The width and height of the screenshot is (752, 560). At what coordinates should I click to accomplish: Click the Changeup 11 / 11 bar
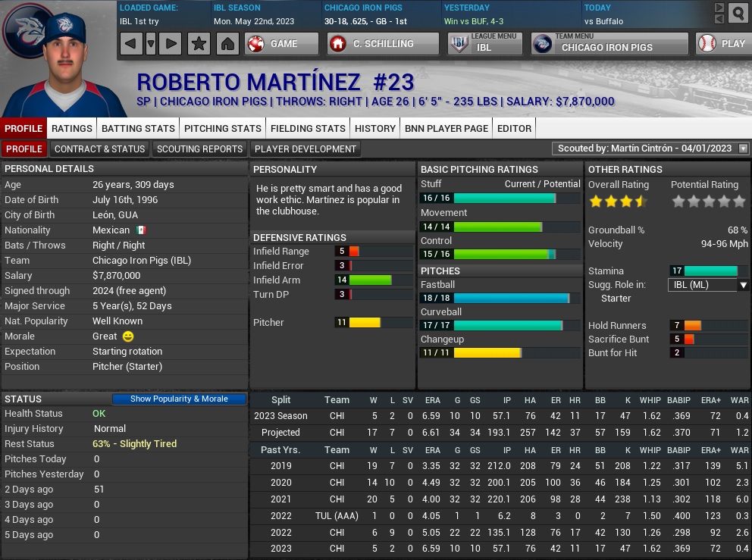click(x=500, y=353)
